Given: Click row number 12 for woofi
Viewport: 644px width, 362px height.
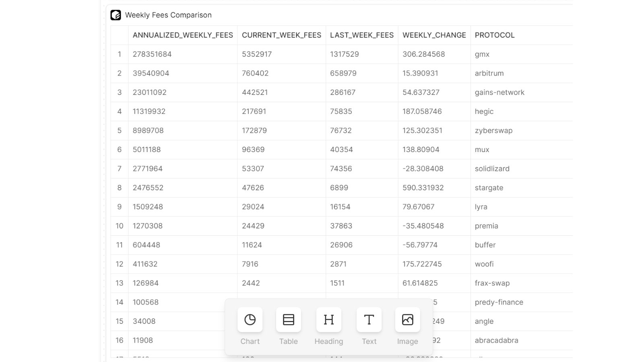Looking at the screenshot, I should 120,264.
